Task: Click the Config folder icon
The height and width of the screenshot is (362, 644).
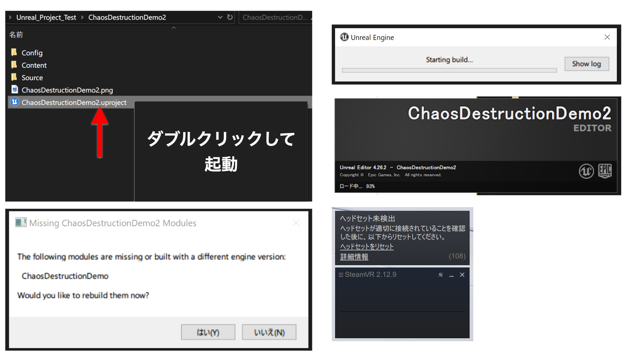Action: click(x=14, y=52)
